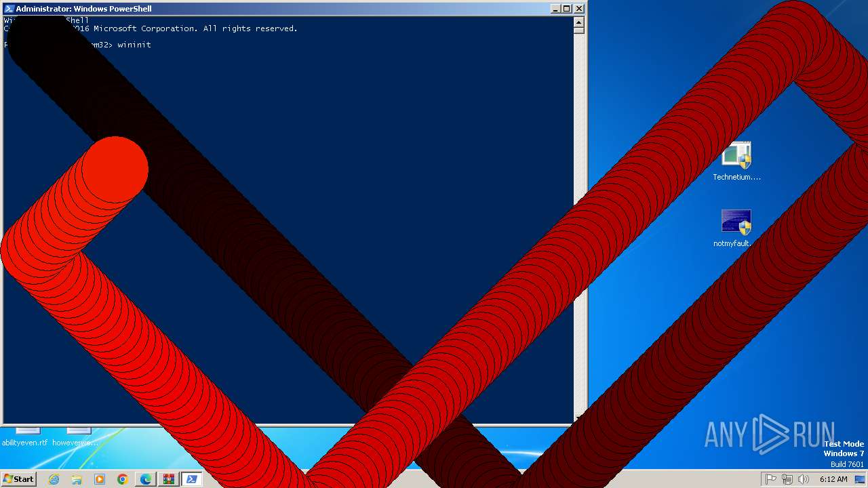Open the WinRAR taskbar icon

(169, 479)
